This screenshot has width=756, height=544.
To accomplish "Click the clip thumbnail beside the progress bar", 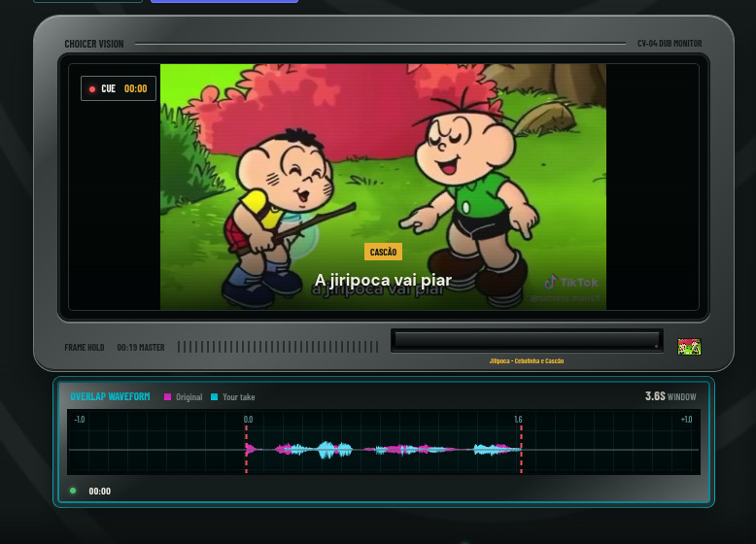I will pyautogui.click(x=689, y=347).
